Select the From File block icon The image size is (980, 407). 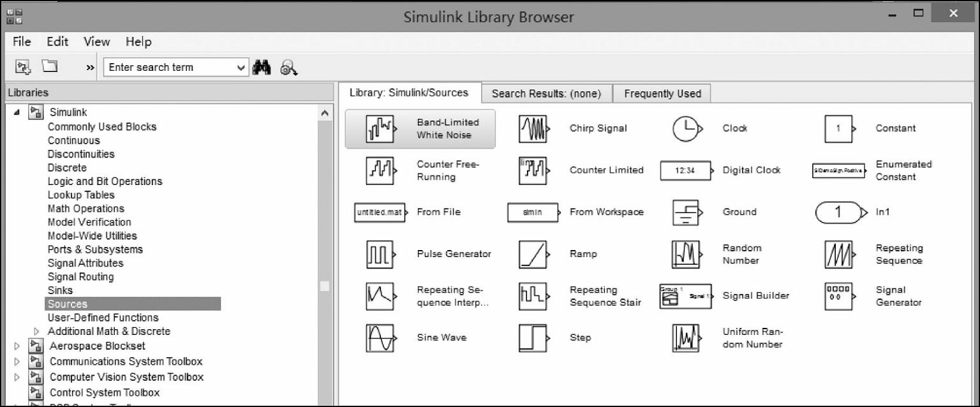point(381,212)
